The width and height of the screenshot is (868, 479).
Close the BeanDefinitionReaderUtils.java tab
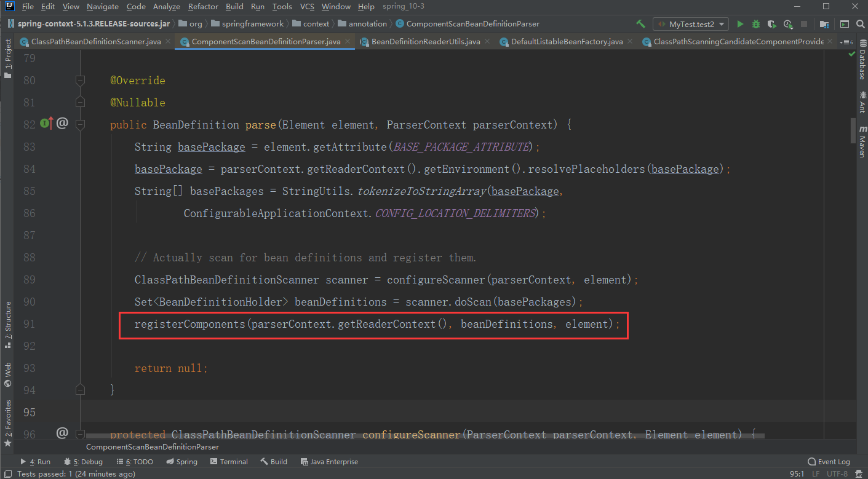487,42
